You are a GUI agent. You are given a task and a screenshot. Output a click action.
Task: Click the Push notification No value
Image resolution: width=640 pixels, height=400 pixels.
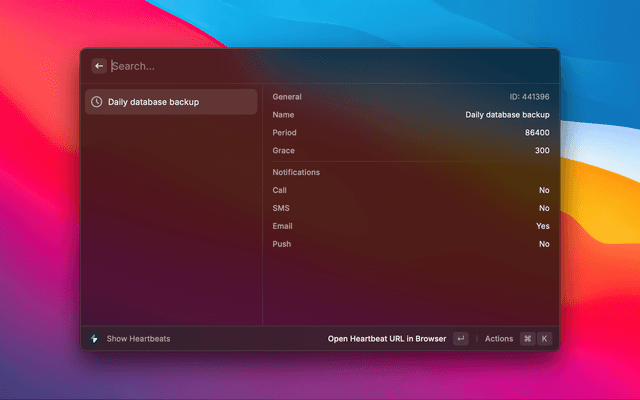(x=544, y=244)
